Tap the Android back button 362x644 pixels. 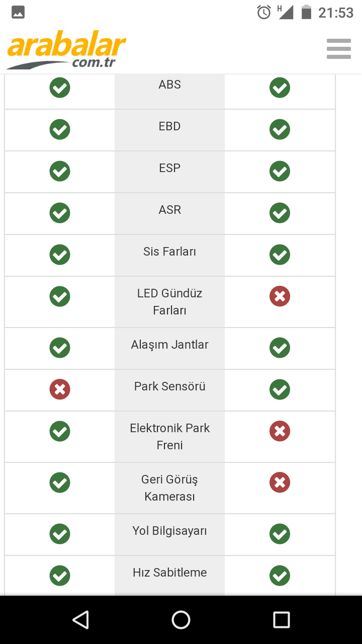pyautogui.click(x=80, y=620)
